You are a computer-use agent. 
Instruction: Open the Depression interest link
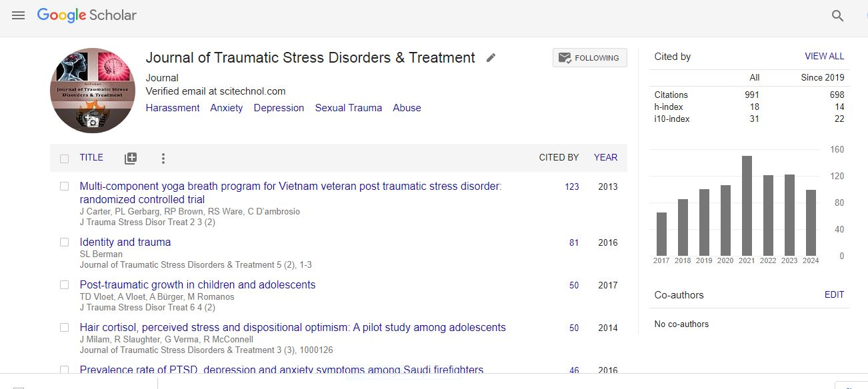pyautogui.click(x=279, y=108)
